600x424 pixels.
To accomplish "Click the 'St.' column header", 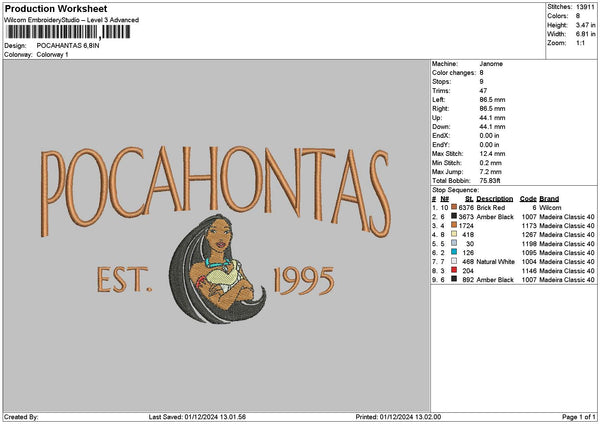I will [x=470, y=199].
